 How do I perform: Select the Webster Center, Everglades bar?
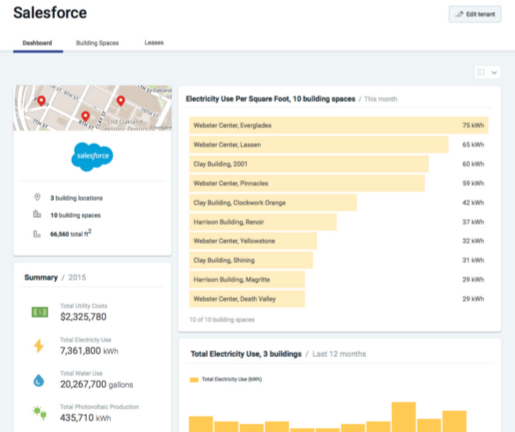(x=339, y=125)
